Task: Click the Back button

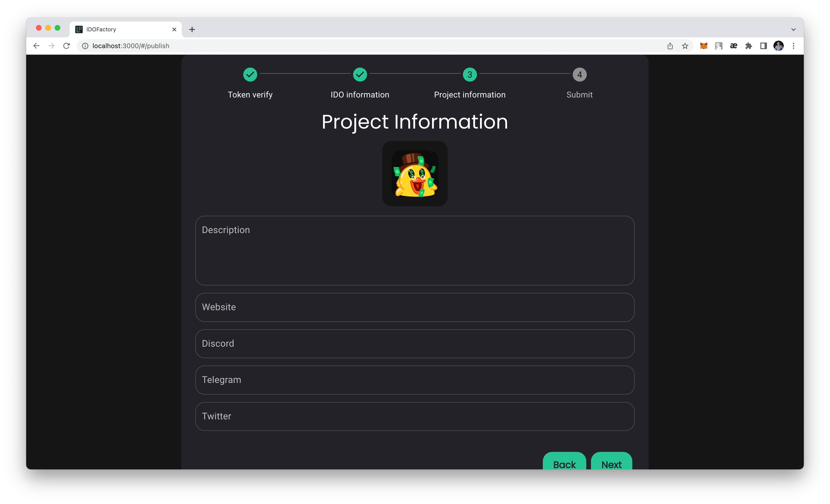Action: point(564,464)
